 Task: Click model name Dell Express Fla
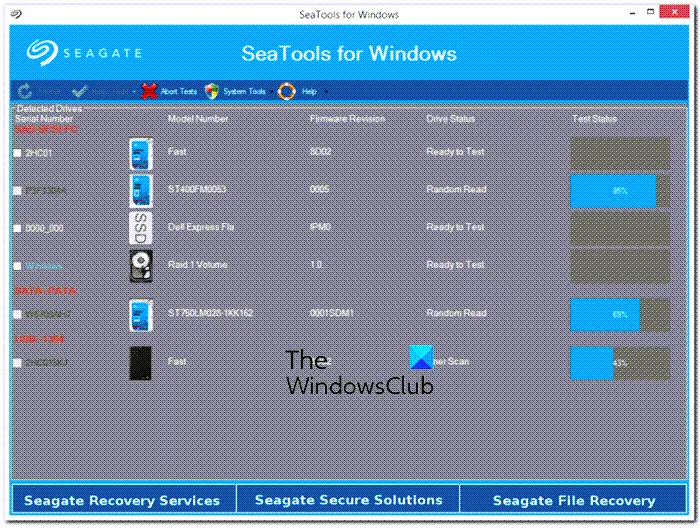pyautogui.click(x=201, y=227)
